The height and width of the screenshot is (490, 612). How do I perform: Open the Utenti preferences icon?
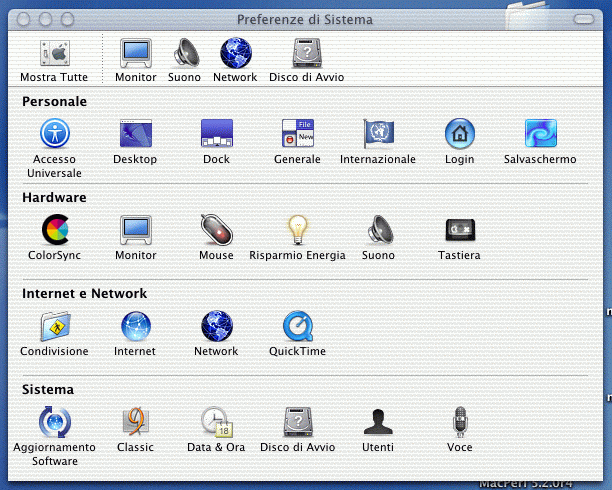[x=378, y=422]
